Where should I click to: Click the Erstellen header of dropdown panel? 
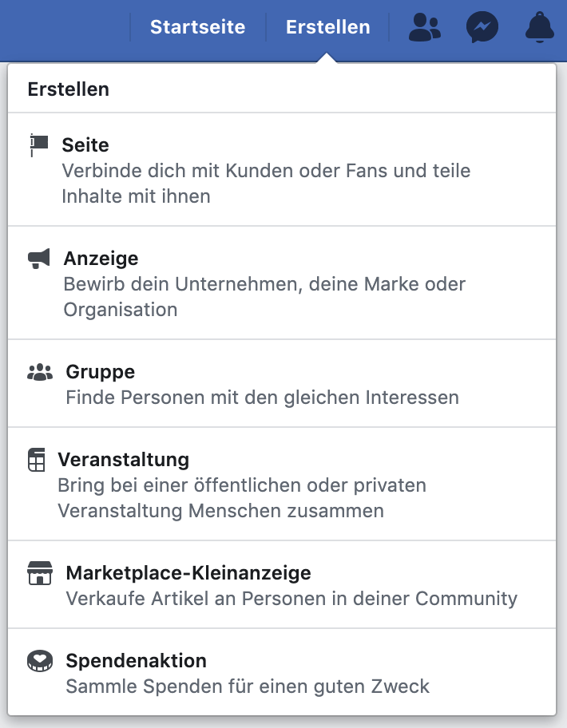[69, 89]
